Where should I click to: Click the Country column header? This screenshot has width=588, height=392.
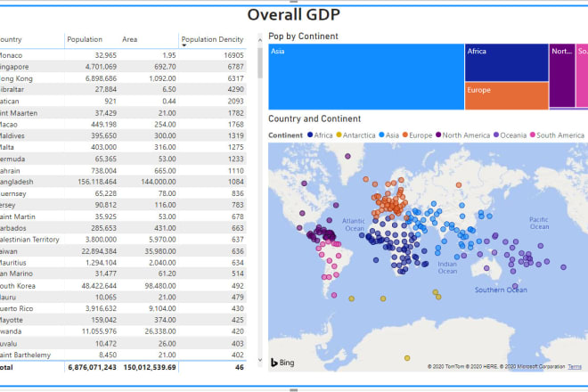(11, 39)
